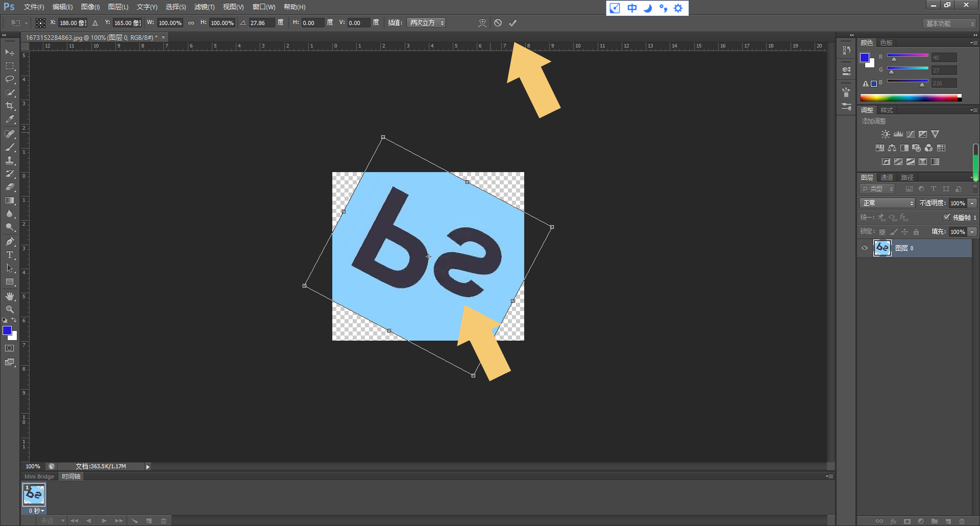The image size is (980, 526).
Task: Select the Move tool
Action: [10, 53]
